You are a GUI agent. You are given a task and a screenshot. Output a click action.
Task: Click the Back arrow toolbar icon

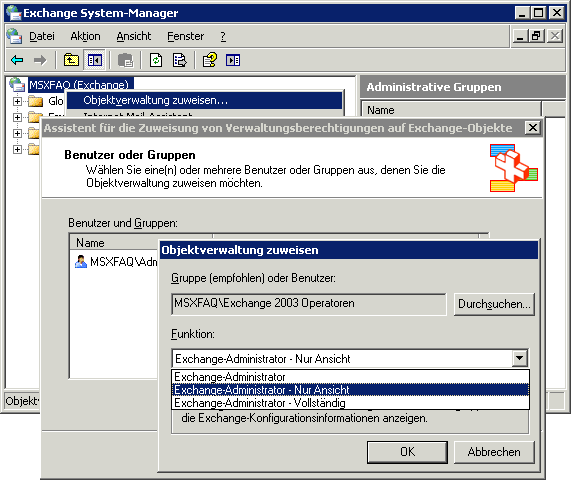click(17, 60)
